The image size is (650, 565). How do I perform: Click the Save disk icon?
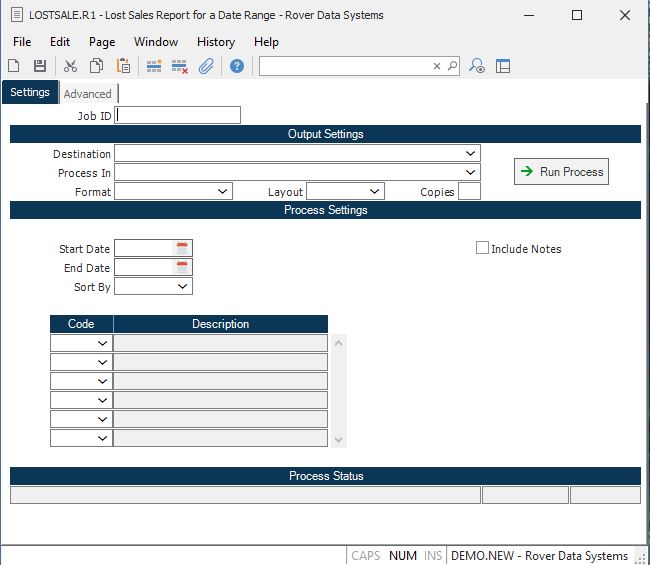[40, 66]
